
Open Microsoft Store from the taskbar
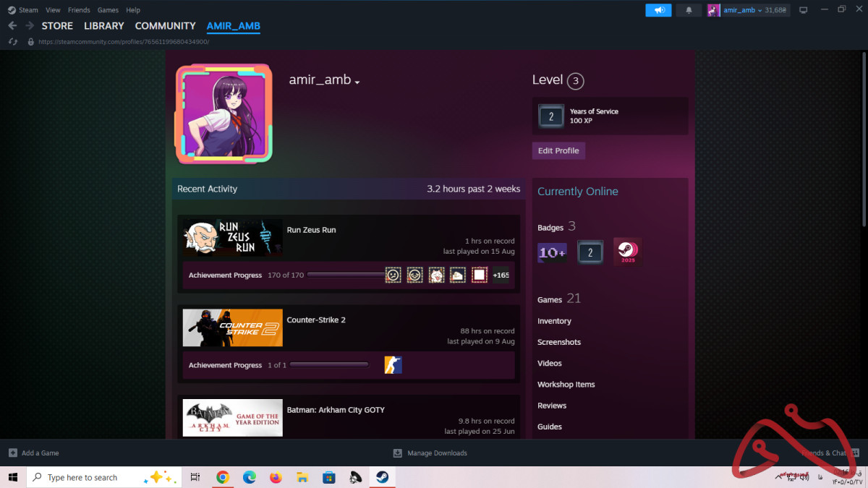click(328, 477)
